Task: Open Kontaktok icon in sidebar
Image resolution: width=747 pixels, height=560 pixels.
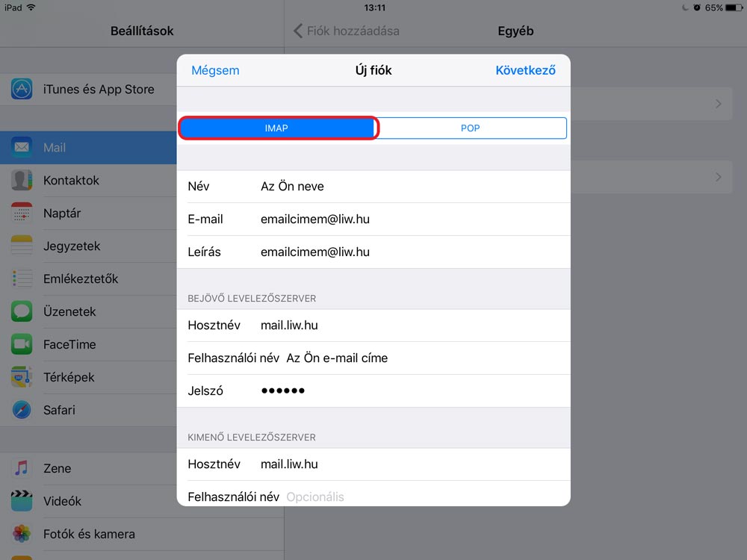Action: click(x=22, y=181)
